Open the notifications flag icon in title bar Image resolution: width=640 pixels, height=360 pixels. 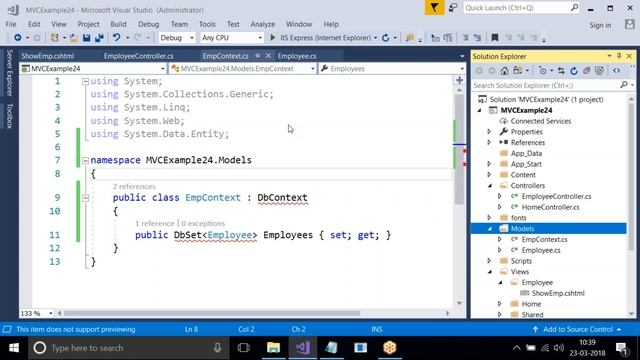tap(434, 7)
